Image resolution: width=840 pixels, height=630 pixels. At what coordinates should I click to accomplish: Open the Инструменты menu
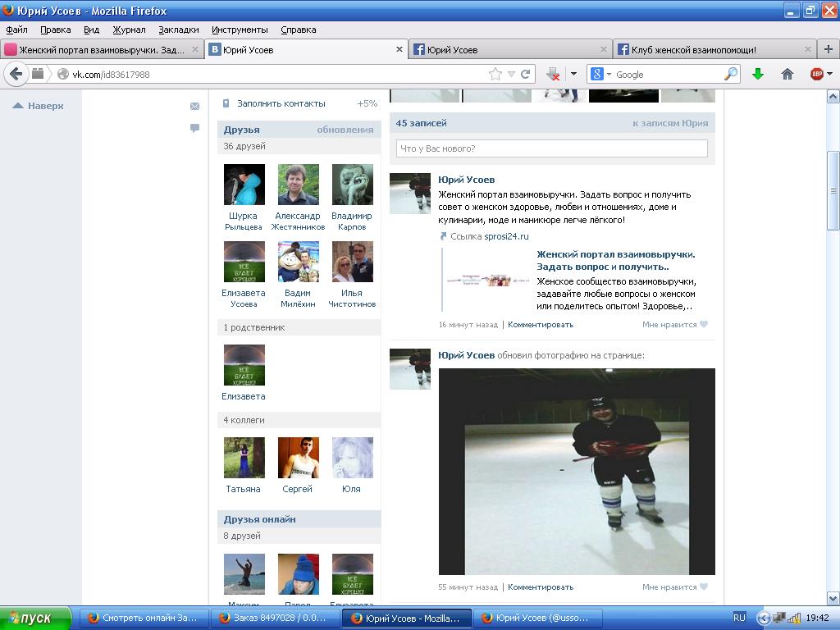tap(240, 30)
